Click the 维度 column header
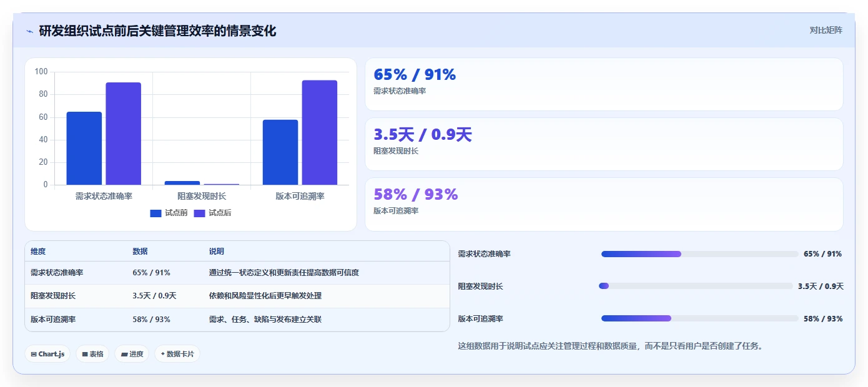 (x=38, y=252)
